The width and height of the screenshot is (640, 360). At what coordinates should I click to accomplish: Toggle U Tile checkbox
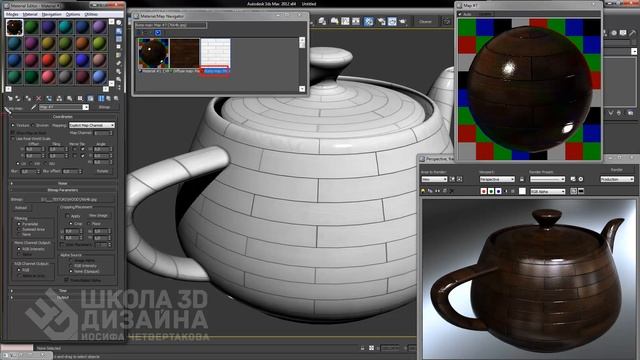coord(83,149)
